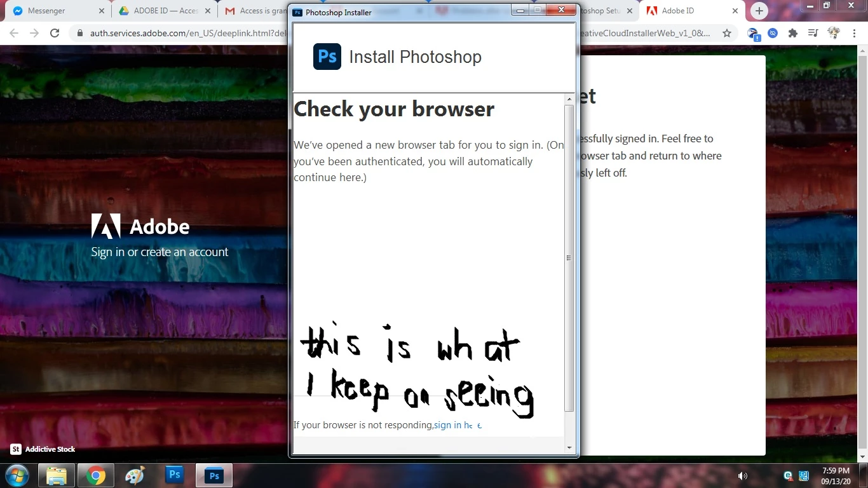The width and height of the screenshot is (868, 488).
Task: Click the Adobe logo on sign-in page
Action: 140,226
